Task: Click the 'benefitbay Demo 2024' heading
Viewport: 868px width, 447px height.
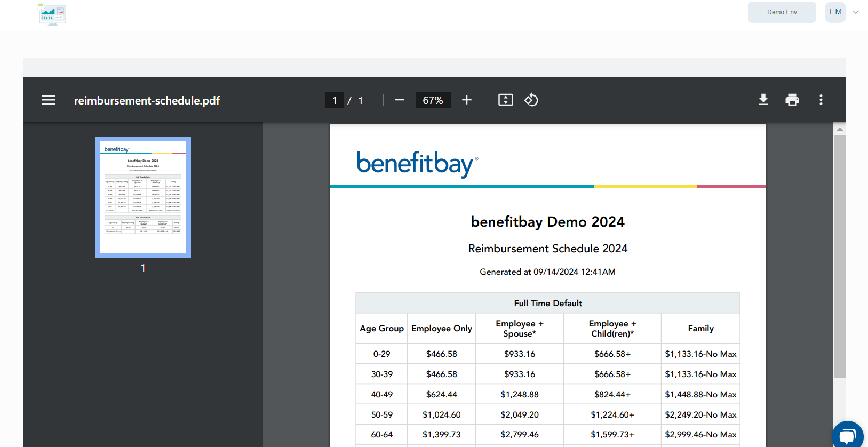Action: coord(547,222)
